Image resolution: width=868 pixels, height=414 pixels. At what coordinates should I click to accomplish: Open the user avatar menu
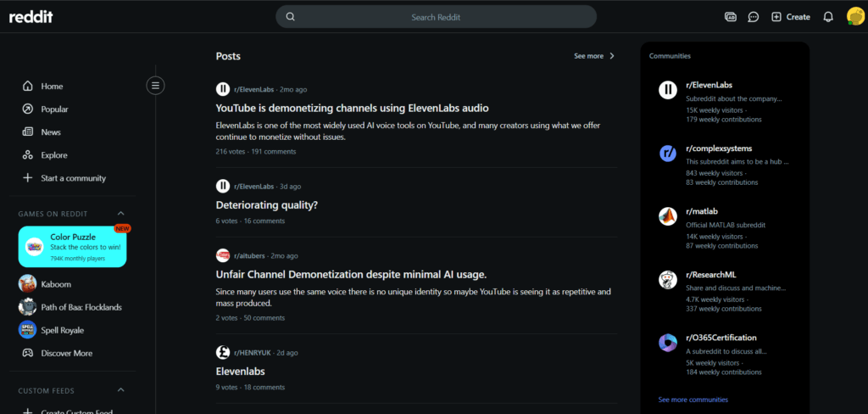pyautogui.click(x=855, y=16)
